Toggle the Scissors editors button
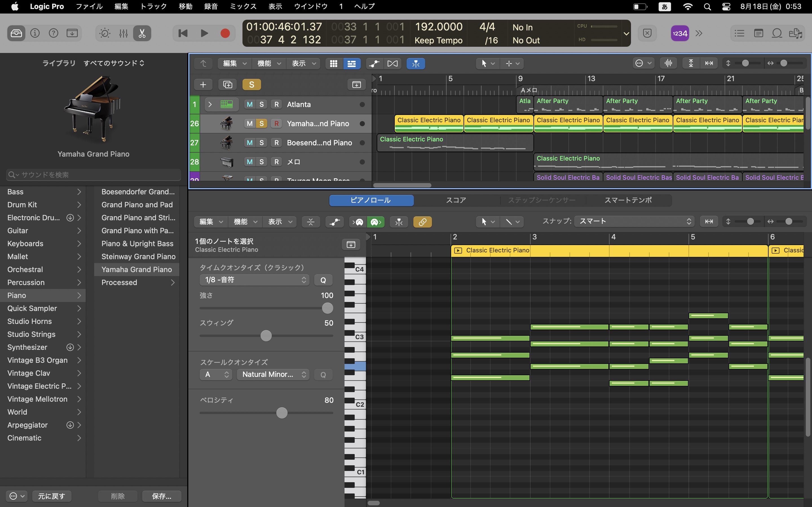 point(142,33)
